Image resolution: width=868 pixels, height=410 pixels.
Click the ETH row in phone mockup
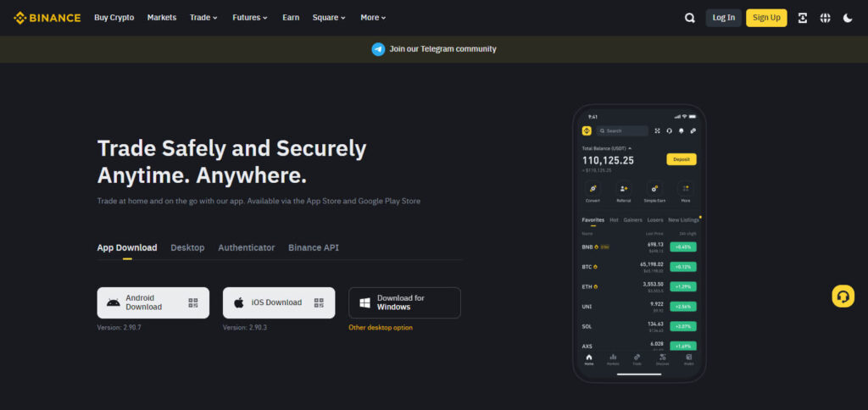pos(639,286)
